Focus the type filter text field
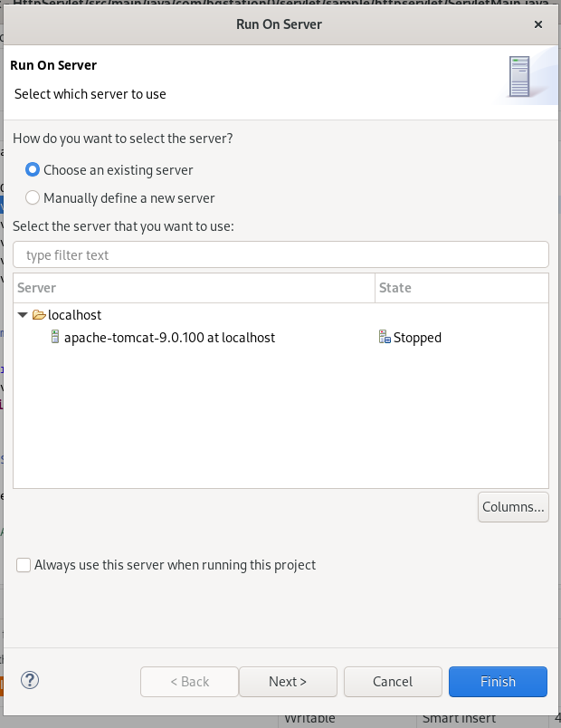Screen dimensions: 561x728 (x=280, y=254)
